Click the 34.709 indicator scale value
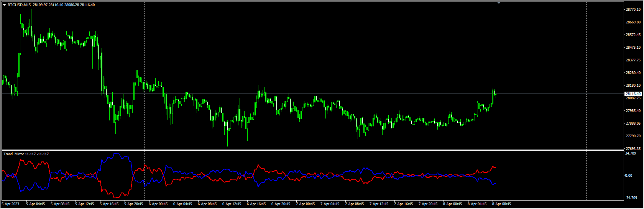 click(x=631, y=153)
